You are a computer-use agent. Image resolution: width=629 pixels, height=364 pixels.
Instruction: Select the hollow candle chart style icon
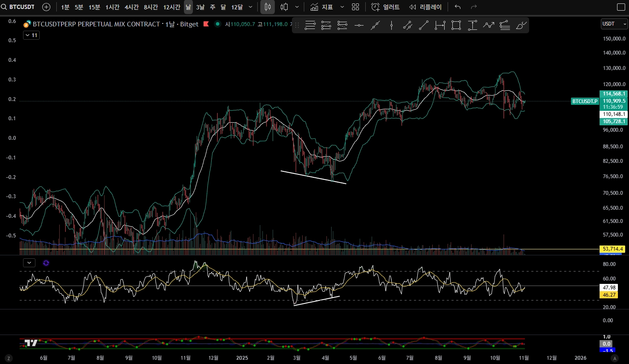click(284, 7)
